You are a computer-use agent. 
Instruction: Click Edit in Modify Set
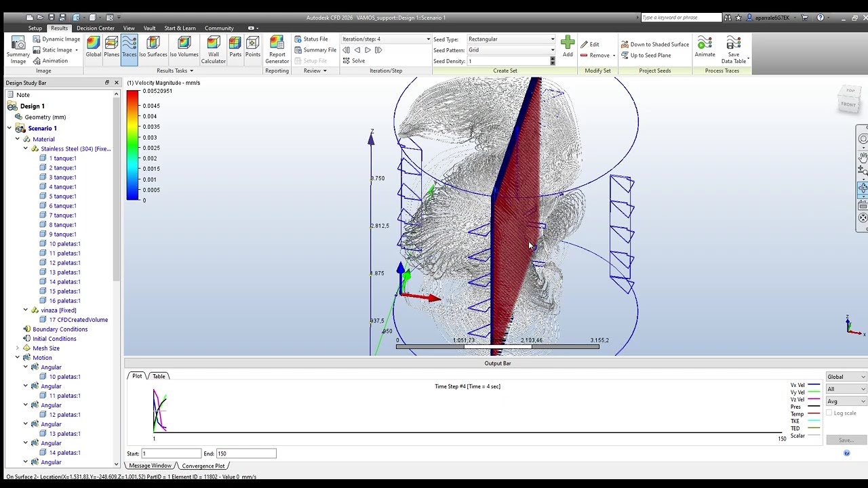(x=590, y=45)
